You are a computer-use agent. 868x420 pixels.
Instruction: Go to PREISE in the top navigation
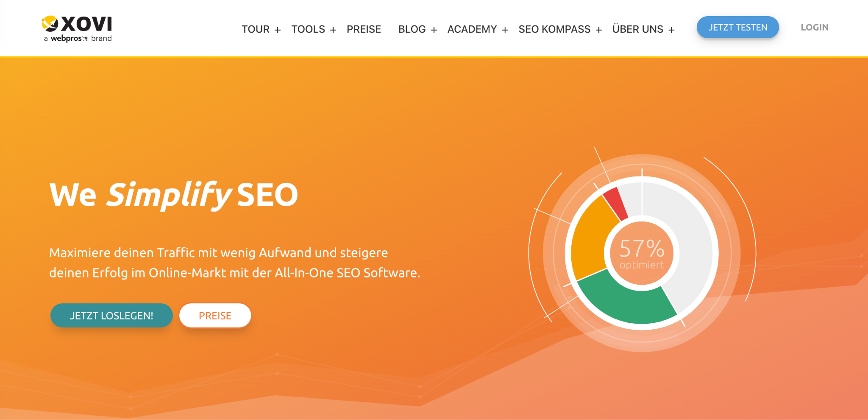pyautogui.click(x=364, y=29)
